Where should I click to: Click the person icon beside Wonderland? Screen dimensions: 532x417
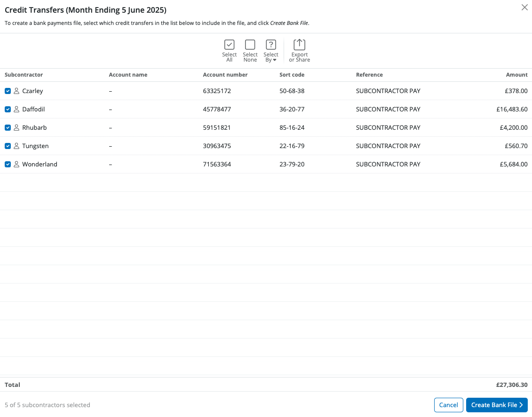click(x=16, y=164)
